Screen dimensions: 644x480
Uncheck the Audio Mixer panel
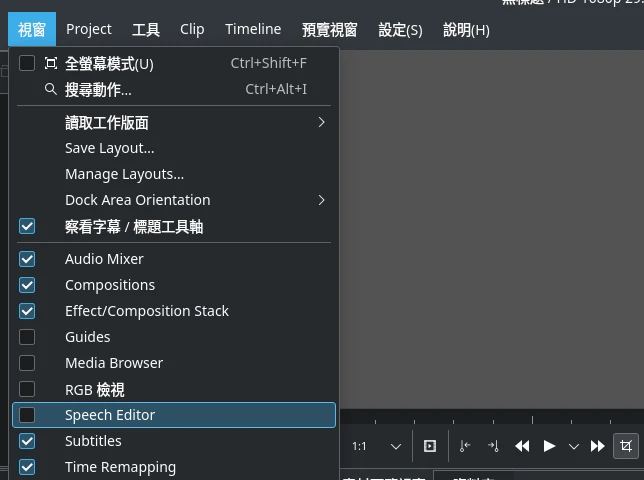27,259
